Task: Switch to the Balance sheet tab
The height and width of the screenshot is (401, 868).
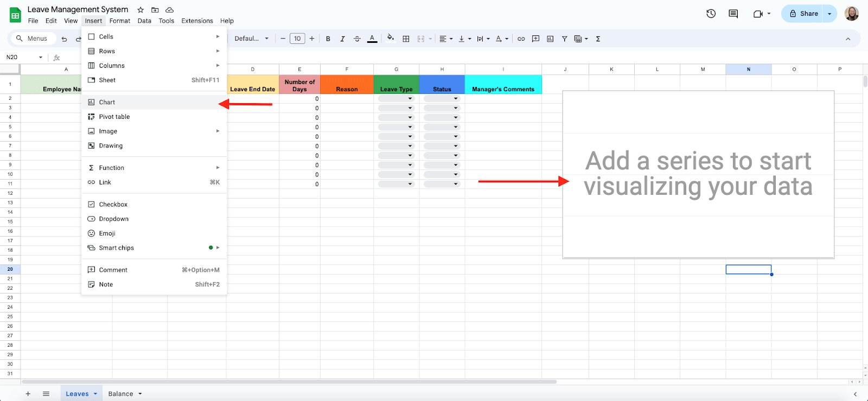Action: tap(120, 394)
